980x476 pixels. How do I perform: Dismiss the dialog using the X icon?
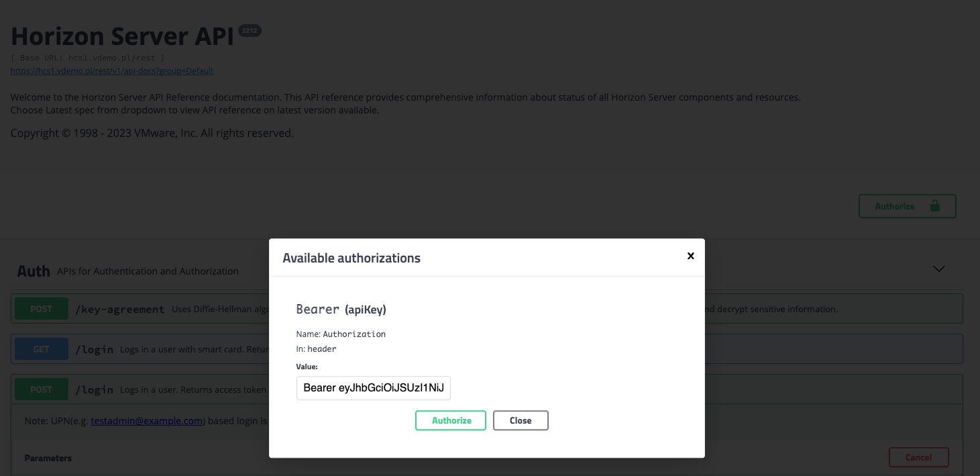point(690,255)
